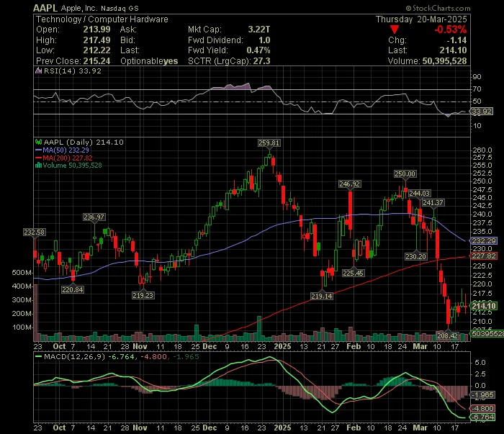Click the 219.23 low price label
504x434 pixels.
(x=143, y=295)
